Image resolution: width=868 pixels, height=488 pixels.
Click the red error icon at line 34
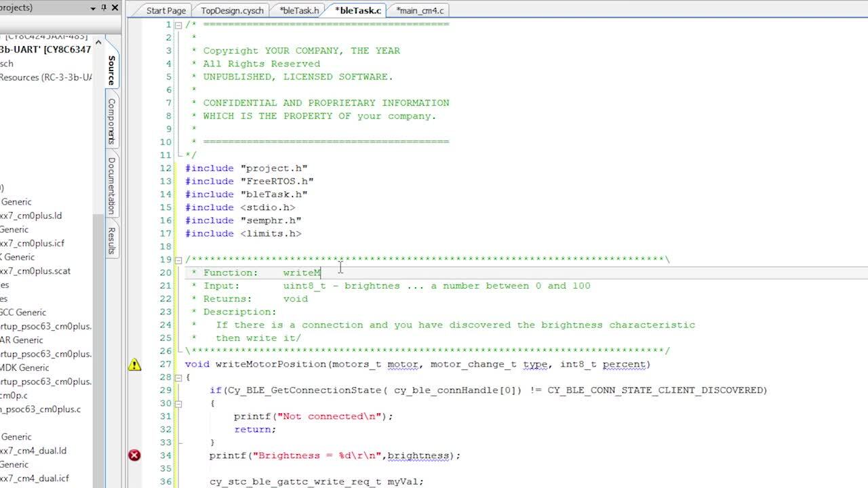coord(134,455)
